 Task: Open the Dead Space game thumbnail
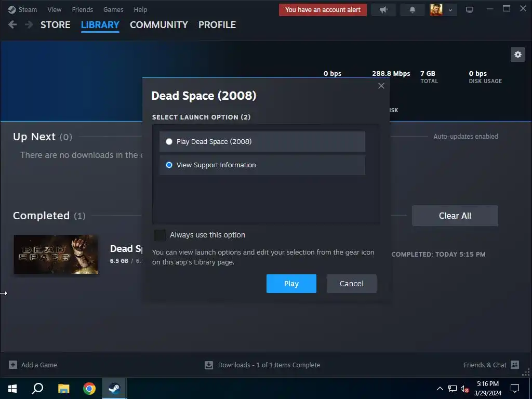coord(56,254)
